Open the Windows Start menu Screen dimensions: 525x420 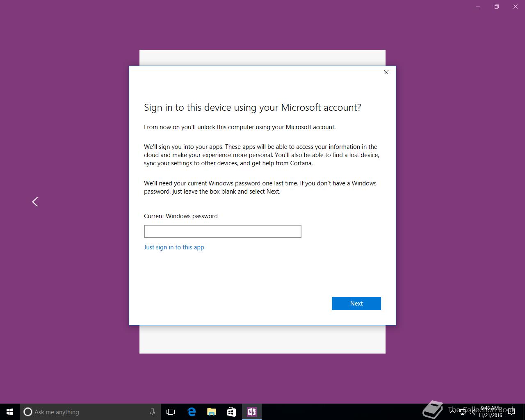pyautogui.click(x=10, y=412)
